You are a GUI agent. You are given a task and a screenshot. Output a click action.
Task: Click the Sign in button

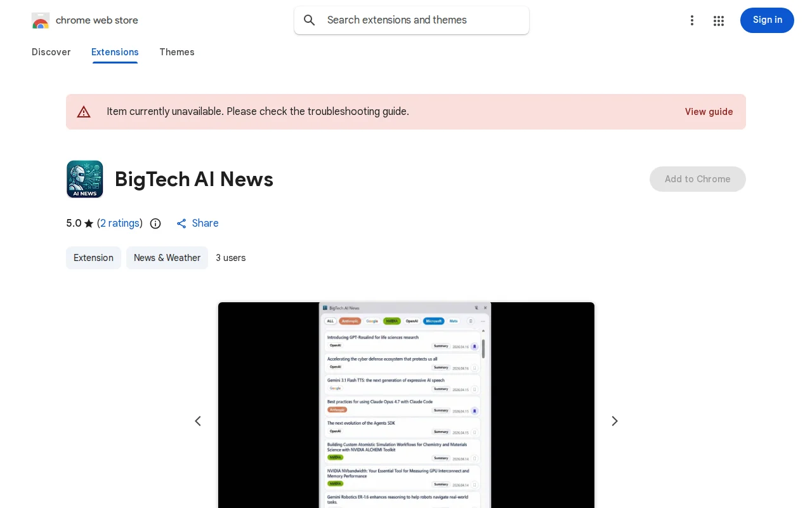click(767, 20)
